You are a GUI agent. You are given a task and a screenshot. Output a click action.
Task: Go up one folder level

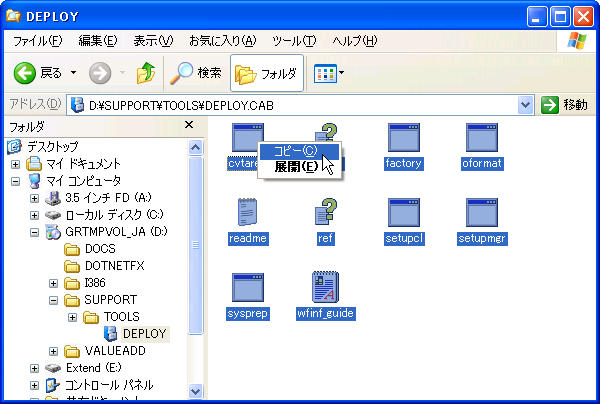[146, 73]
